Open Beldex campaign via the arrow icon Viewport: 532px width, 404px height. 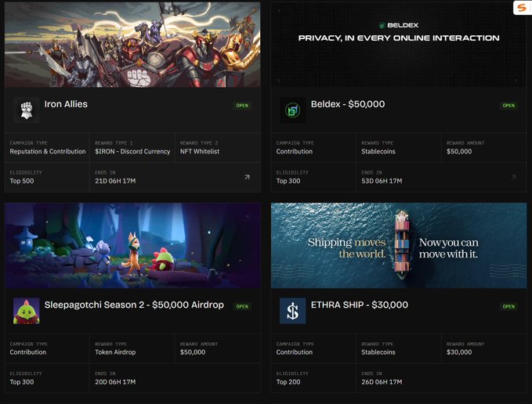coord(513,177)
